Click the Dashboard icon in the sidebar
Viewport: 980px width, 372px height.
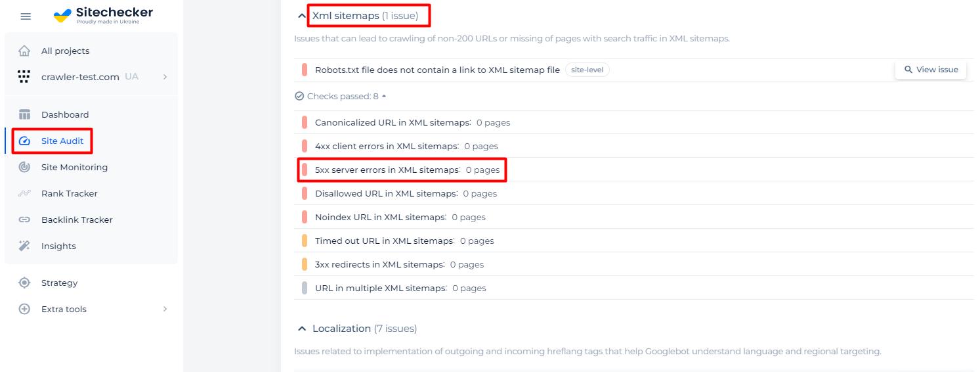point(24,114)
